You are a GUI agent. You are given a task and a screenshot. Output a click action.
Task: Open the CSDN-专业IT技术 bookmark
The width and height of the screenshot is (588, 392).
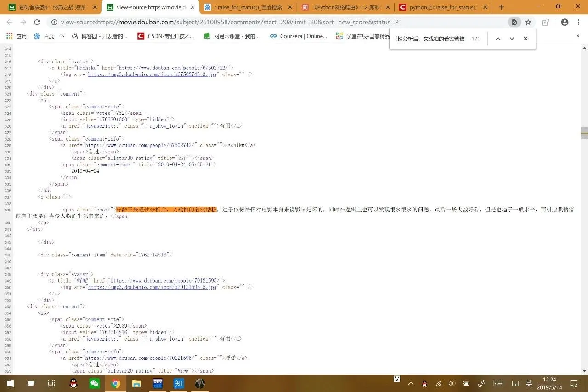pos(166,36)
